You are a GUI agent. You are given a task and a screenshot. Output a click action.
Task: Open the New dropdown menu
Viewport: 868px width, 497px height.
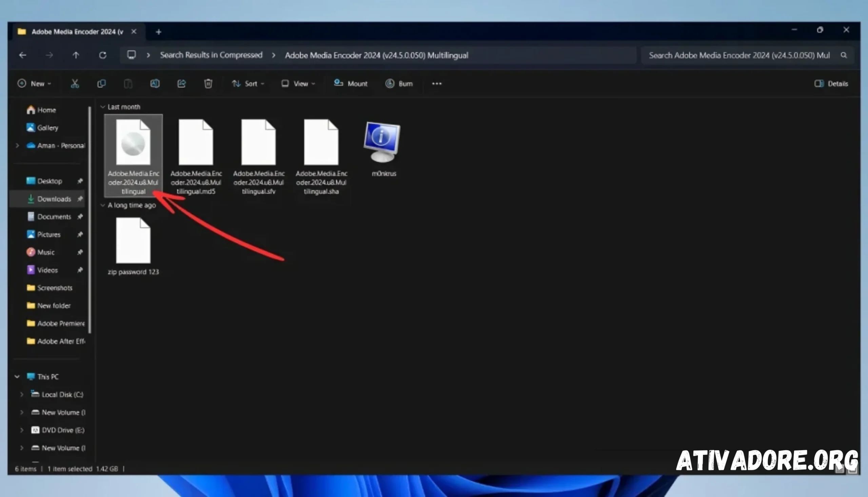point(35,84)
